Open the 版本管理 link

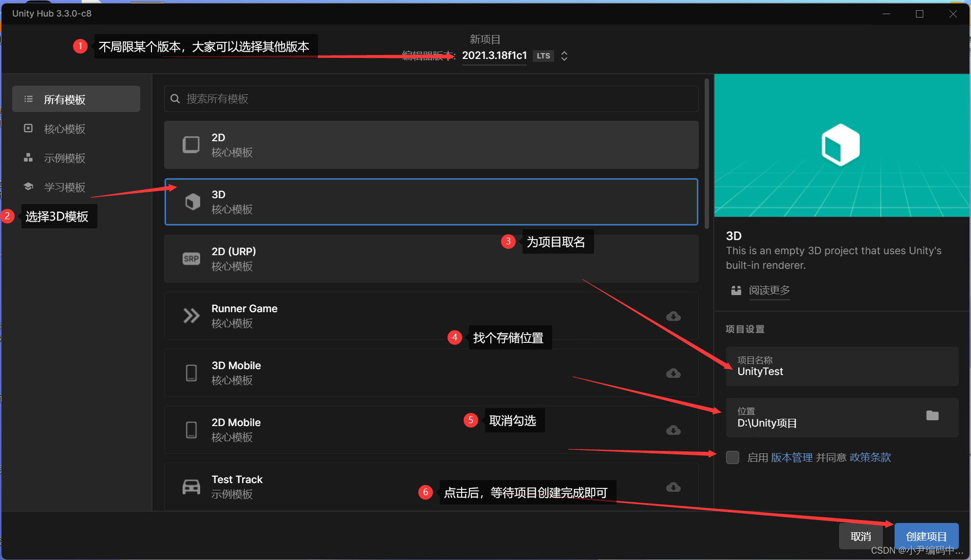click(792, 457)
